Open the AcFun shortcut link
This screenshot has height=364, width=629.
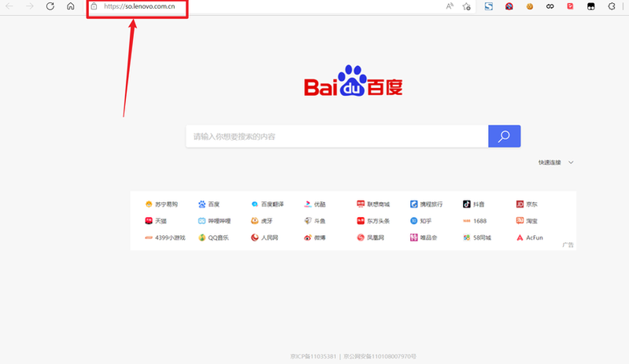530,237
